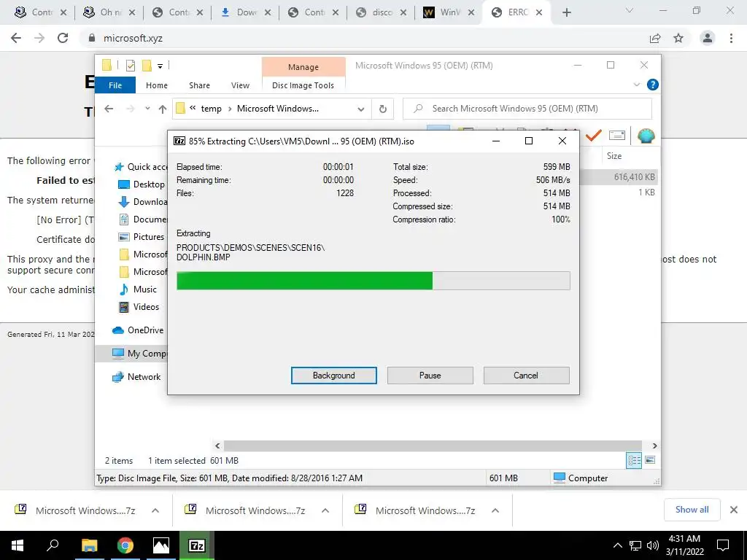The width and height of the screenshot is (747, 560).
Task: Expand the address bar history dropdown
Action: coord(360,109)
